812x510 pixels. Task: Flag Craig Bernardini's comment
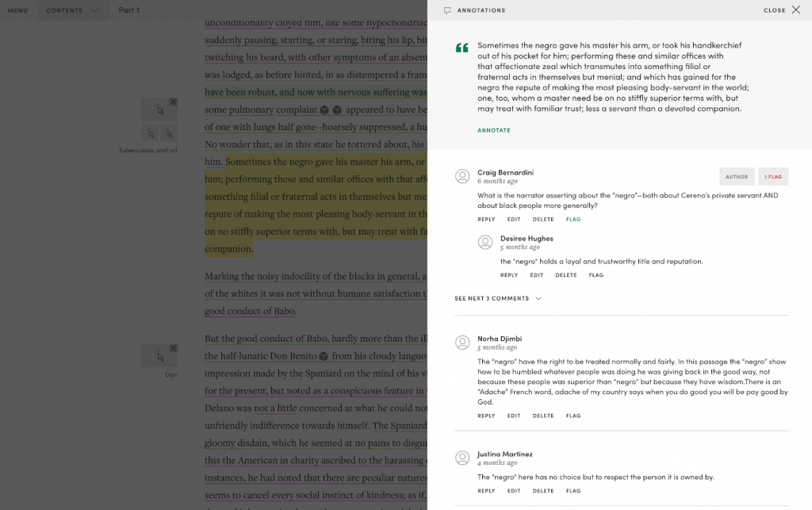[x=573, y=220]
